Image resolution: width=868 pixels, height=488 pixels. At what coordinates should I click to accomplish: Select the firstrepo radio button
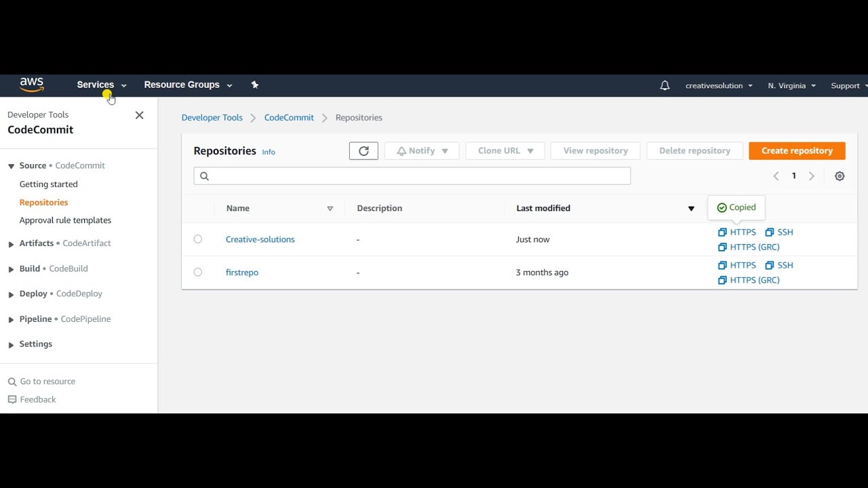tap(198, 272)
